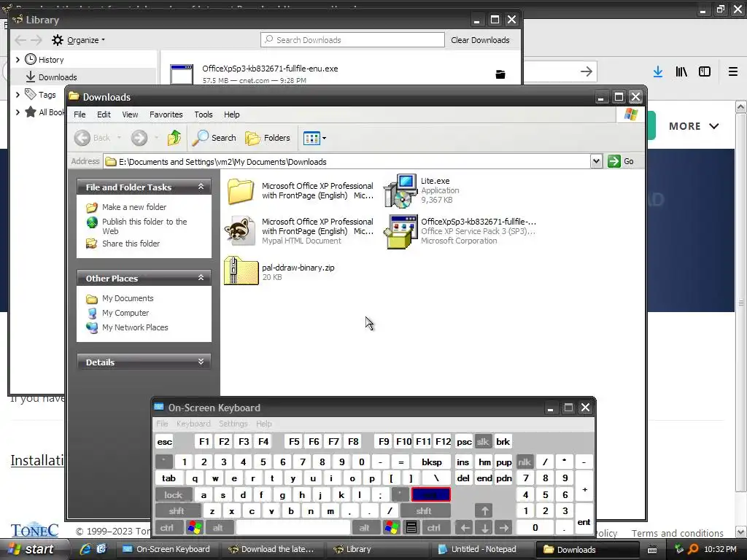Screen dimensions: 747x560
Task: Expand the Details panel
Action: coord(201,362)
